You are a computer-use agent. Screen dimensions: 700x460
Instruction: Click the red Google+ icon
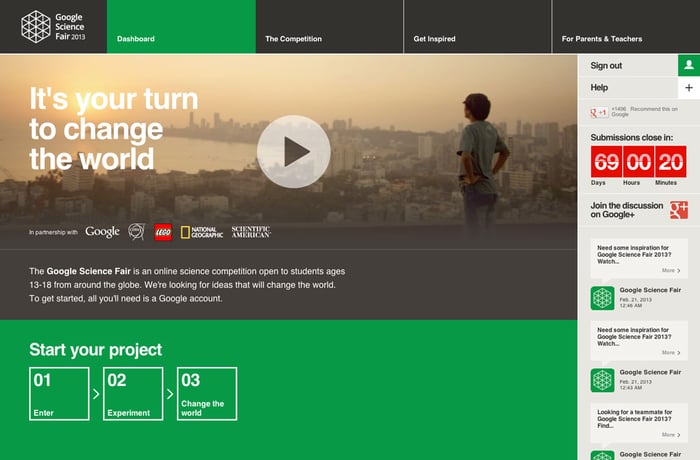pos(679,210)
